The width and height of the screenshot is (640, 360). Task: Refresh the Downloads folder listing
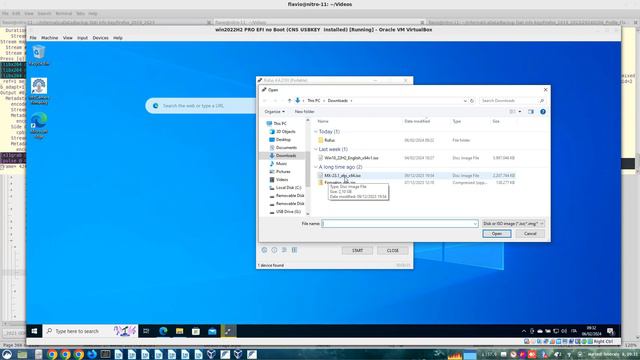[472, 100]
